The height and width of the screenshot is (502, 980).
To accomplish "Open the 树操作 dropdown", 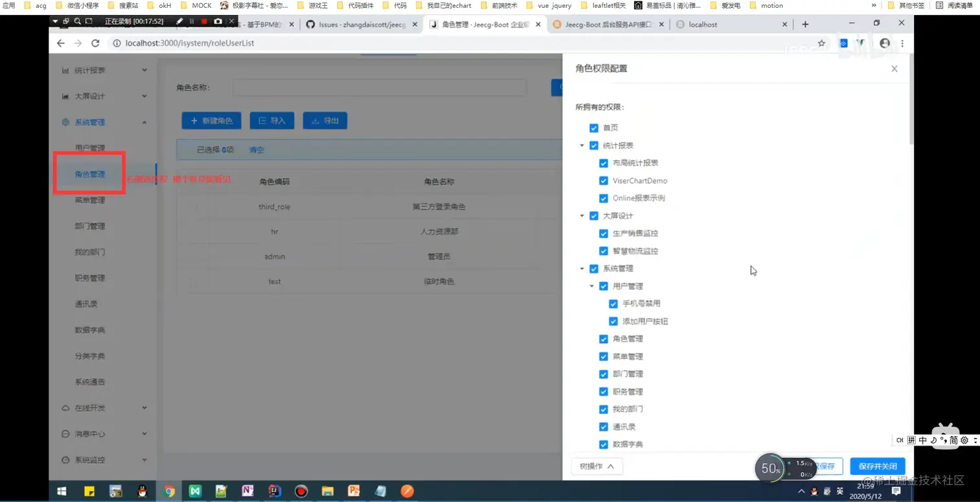I will tap(596, 466).
